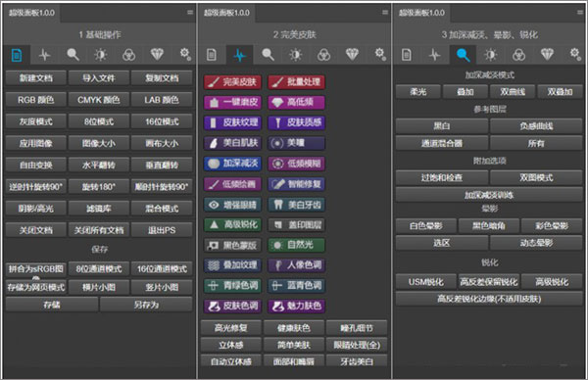Select the overlapping circles tab in 基础操作 panel
Screen dimensions: 588x380
point(129,55)
